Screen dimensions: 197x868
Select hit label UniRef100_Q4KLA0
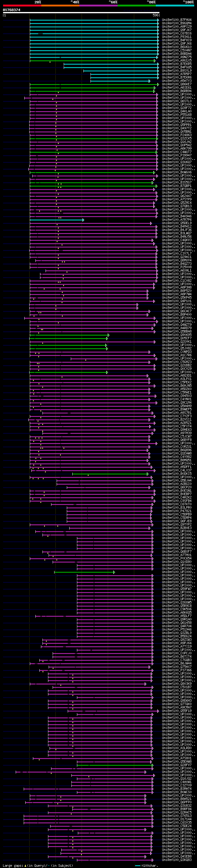tap(177, 111)
